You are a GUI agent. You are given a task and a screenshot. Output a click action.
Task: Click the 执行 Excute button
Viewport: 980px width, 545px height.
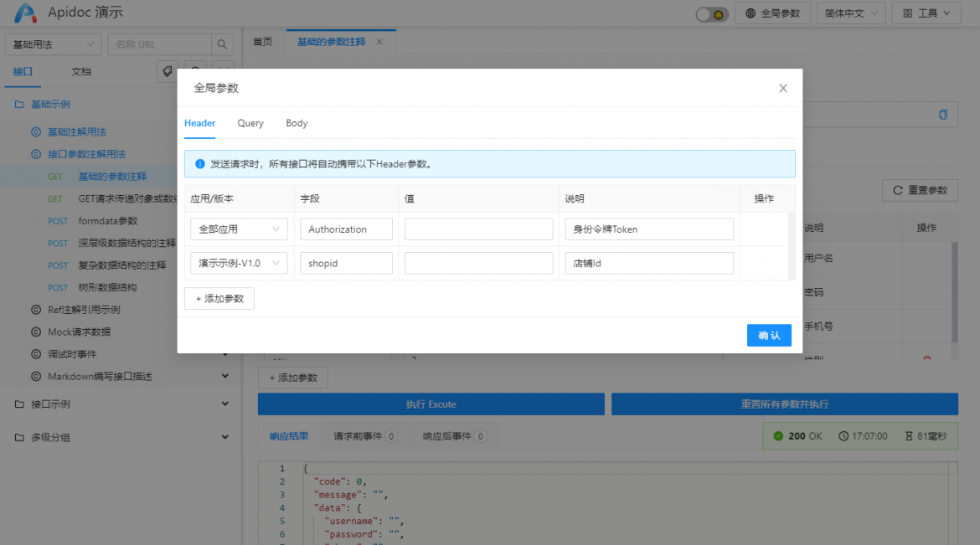(x=431, y=404)
